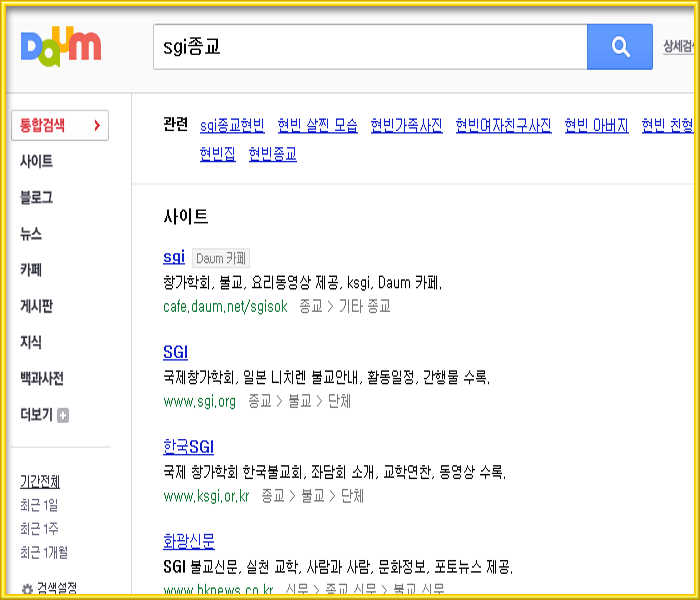The height and width of the screenshot is (600, 700).
Task: Click the Daum 카페 badge
Action: pos(221,258)
